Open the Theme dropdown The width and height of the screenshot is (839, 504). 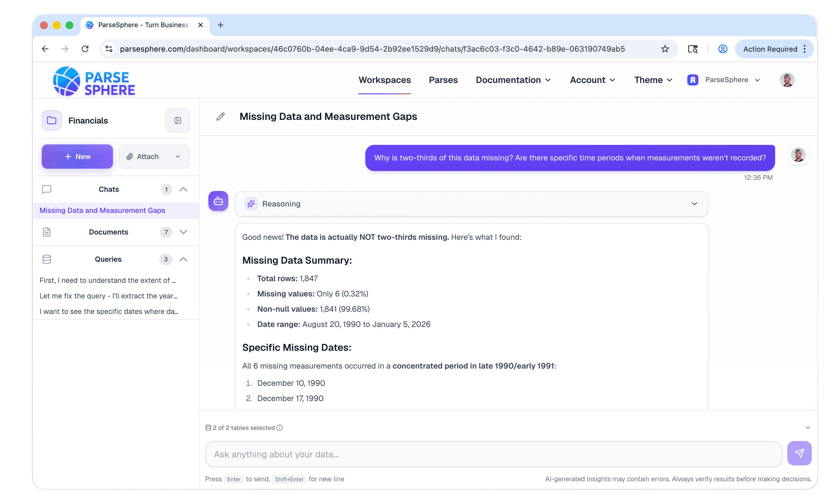click(x=652, y=80)
